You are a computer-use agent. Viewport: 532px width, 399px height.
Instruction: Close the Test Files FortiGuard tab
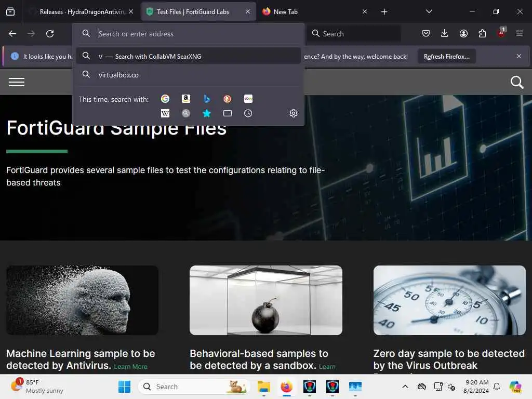(x=248, y=11)
